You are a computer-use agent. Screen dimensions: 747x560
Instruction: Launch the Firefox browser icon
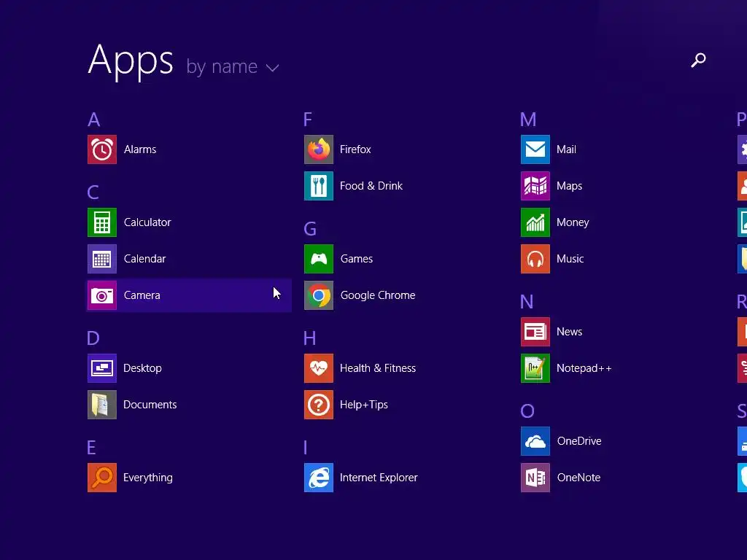coord(319,149)
